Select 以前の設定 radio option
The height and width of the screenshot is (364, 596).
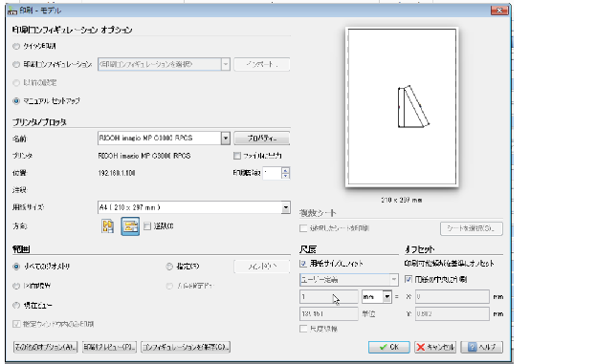click(16, 83)
